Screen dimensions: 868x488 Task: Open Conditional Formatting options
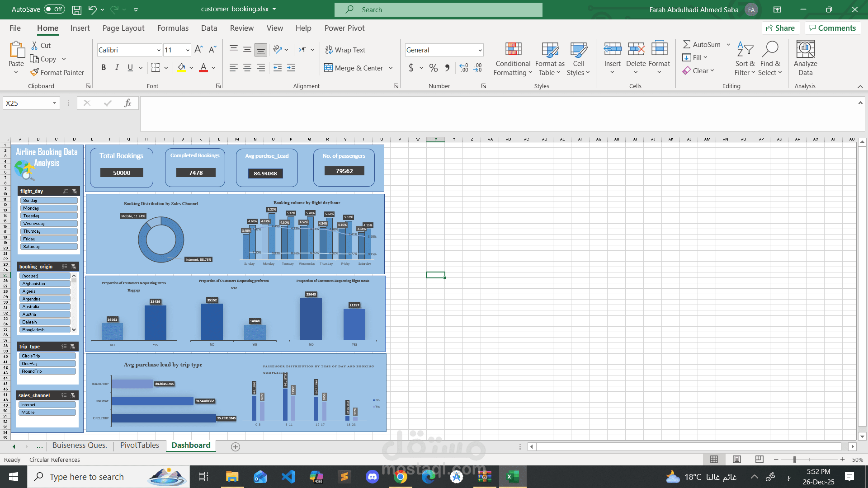pos(512,58)
